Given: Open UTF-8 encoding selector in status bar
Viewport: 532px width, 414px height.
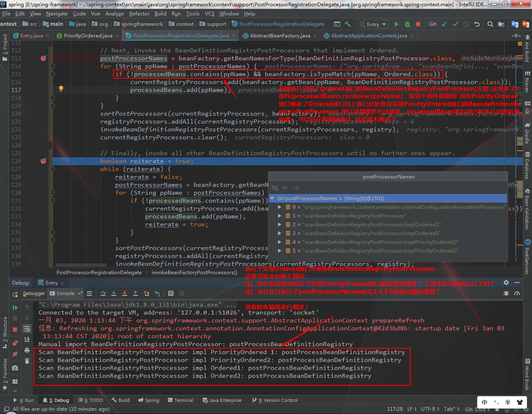Looking at the screenshot, I should [430, 409].
